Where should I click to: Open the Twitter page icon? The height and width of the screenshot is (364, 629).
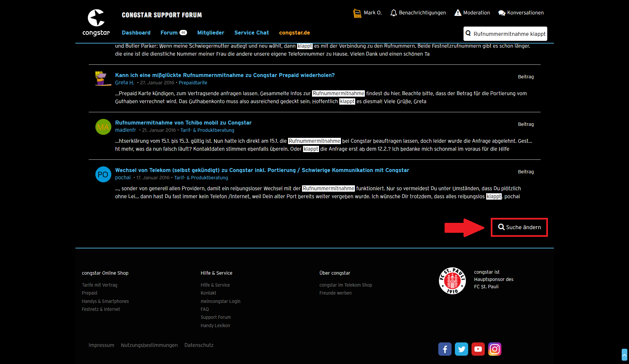[462, 349]
